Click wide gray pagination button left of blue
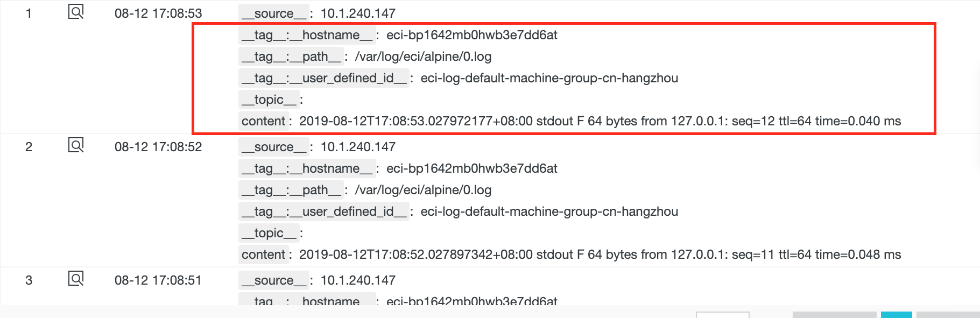 pyautogui.click(x=834, y=315)
